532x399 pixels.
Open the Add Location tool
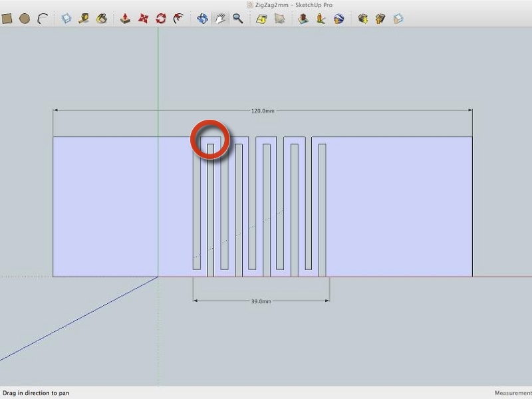tap(261, 19)
